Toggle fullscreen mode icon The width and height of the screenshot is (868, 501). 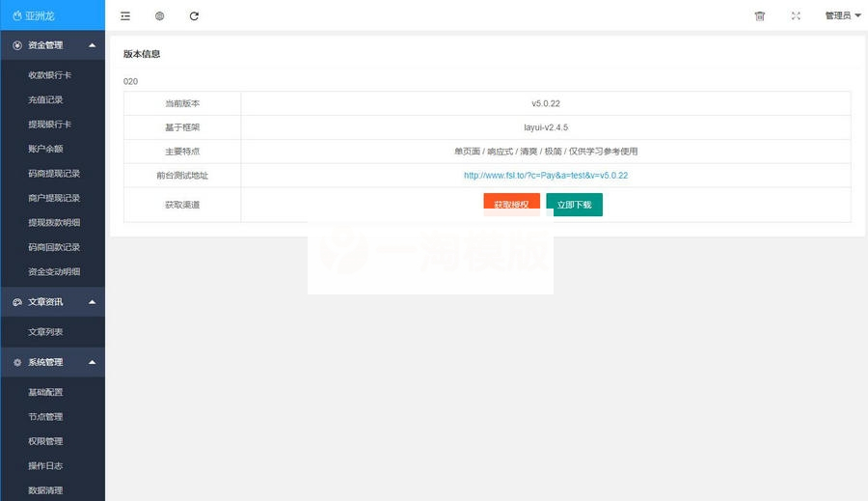click(796, 15)
